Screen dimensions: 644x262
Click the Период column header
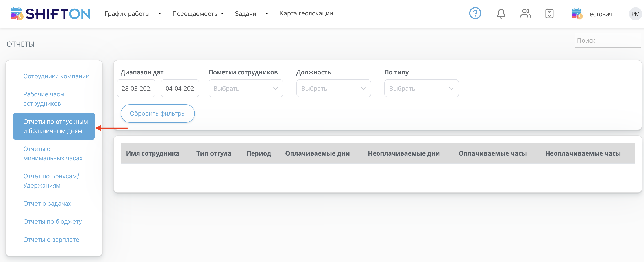(x=259, y=153)
